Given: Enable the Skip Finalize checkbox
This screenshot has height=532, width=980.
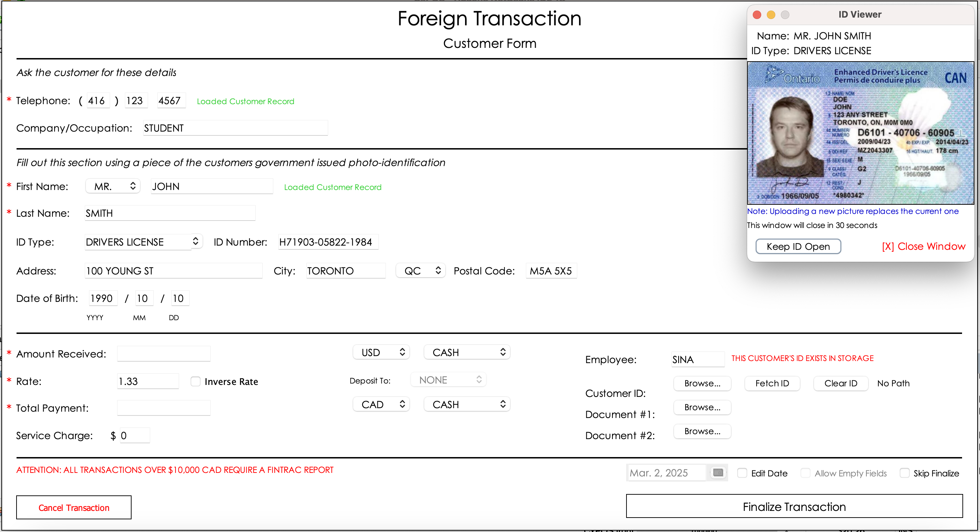Looking at the screenshot, I should [904, 473].
